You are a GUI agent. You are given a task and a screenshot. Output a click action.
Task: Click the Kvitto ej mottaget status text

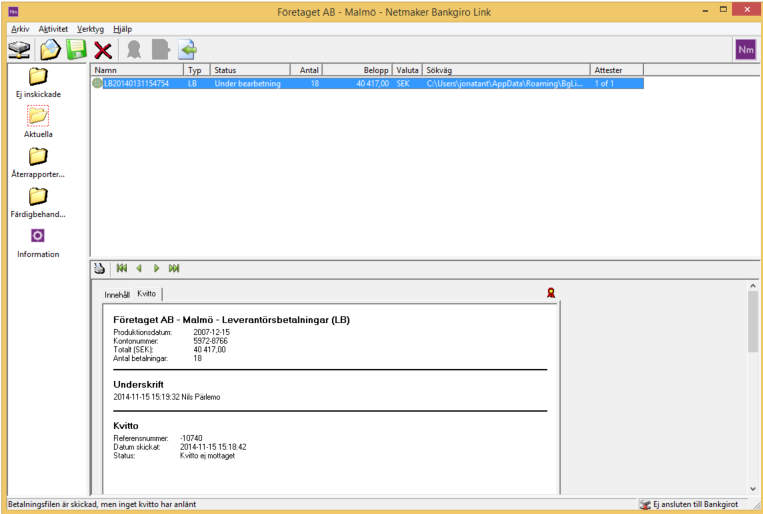pos(207,456)
